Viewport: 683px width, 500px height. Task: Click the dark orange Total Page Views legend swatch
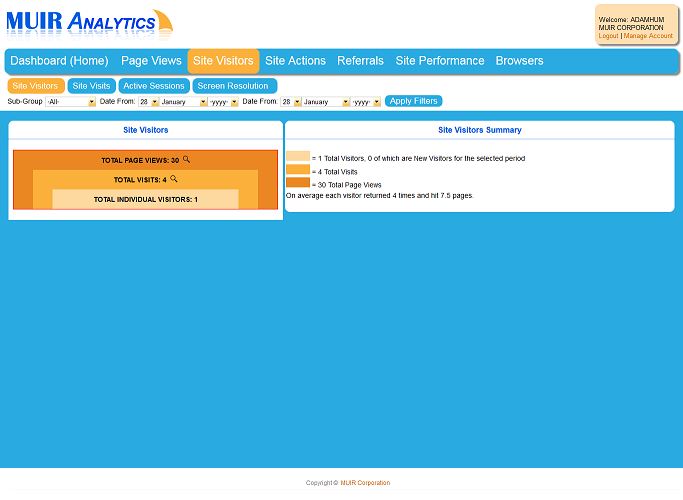click(x=297, y=183)
